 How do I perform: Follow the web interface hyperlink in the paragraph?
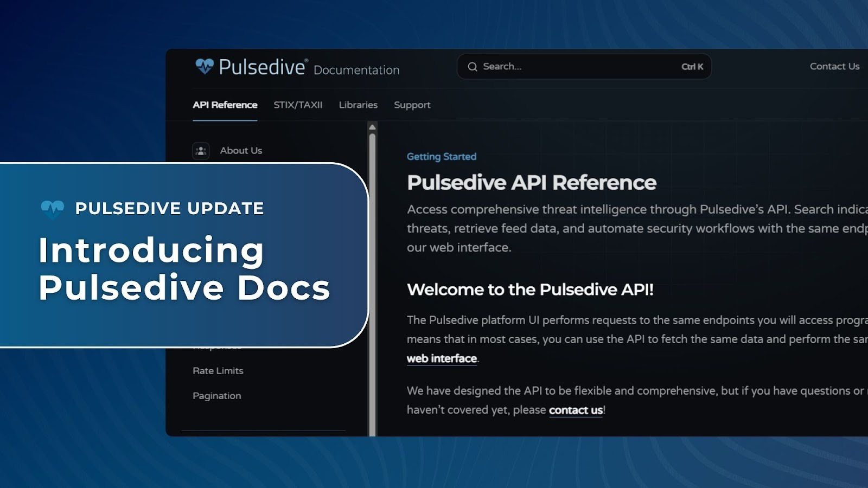click(x=441, y=358)
